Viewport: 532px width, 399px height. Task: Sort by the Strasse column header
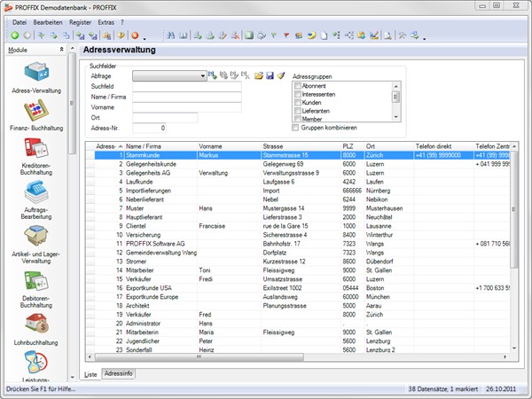[301, 146]
